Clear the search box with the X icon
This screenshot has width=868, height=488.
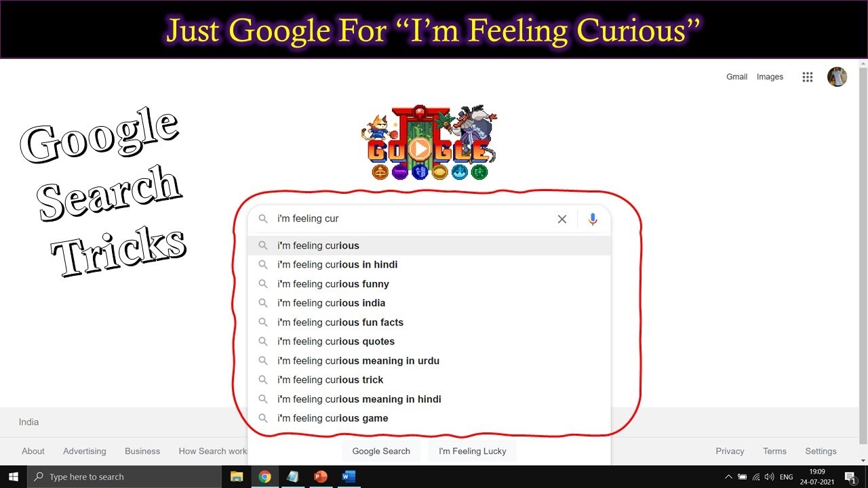pyautogui.click(x=561, y=219)
